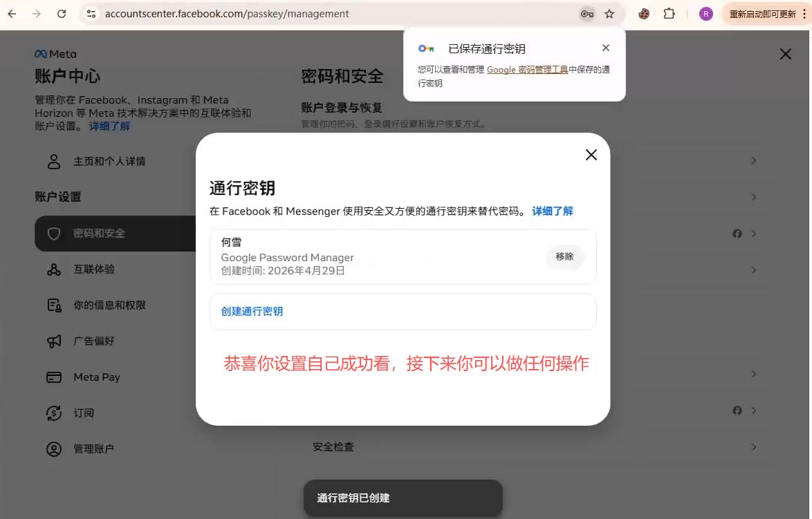This screenshot has width=812, height=519.
Task: Expand the 安全检查 row chevron
Action: tap(754, 447)
